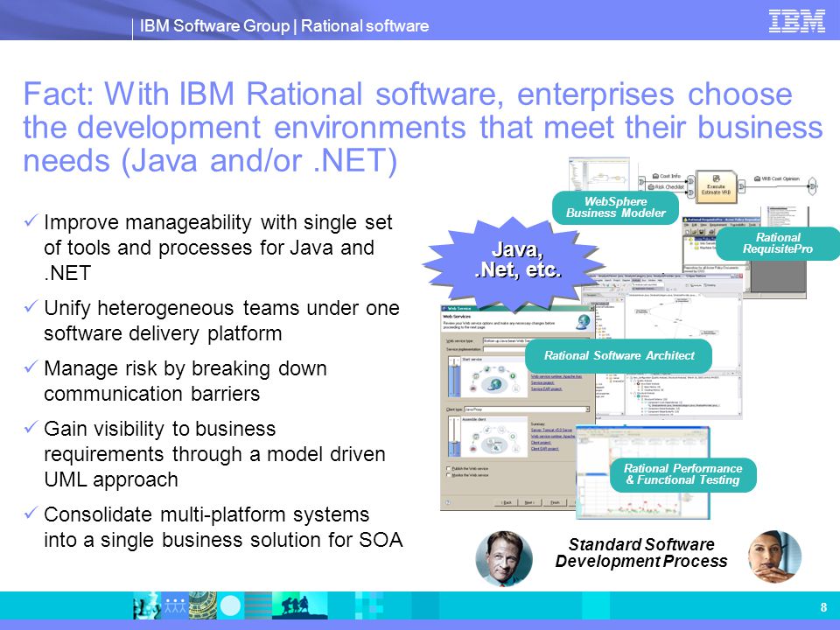Open Client project link in summary
840x630 pixels.
[541, 443]
